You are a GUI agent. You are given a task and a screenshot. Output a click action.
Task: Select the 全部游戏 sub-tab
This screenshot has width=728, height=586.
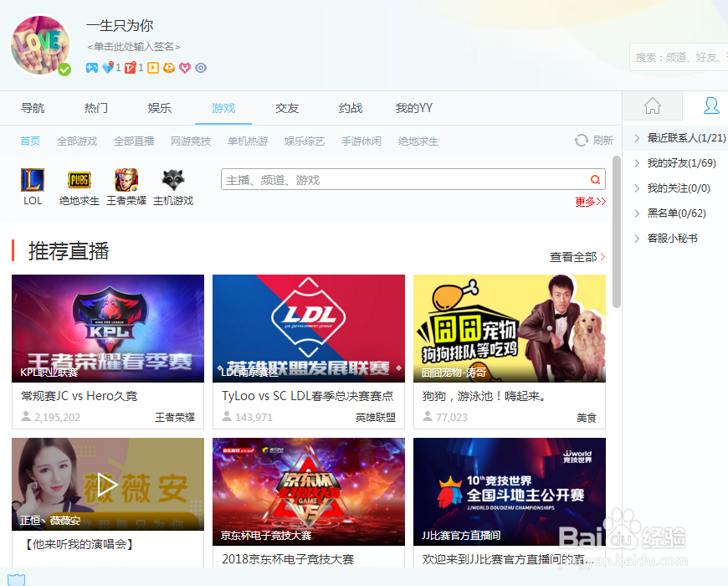[x=77, y=141]
